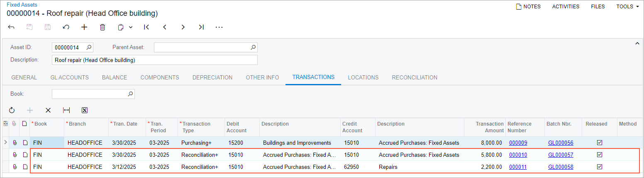
Task: Expand the clipboard dropdown arrow
Action: tap(131, 27)
